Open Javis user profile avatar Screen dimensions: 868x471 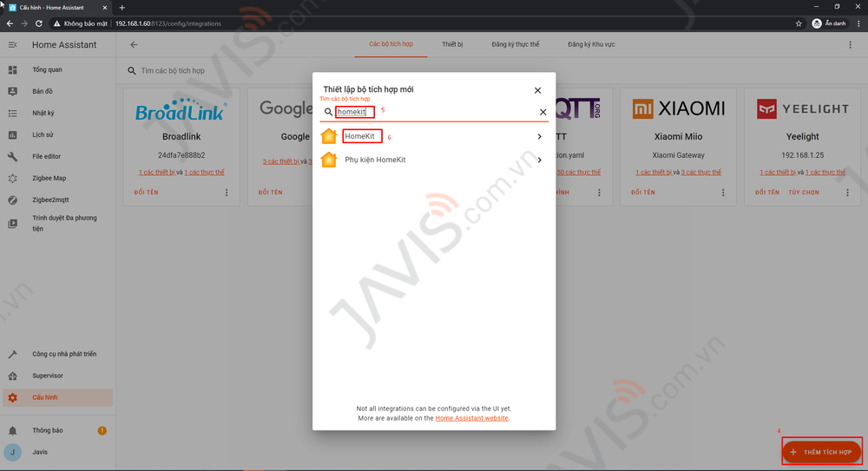[x=13, y=452]
